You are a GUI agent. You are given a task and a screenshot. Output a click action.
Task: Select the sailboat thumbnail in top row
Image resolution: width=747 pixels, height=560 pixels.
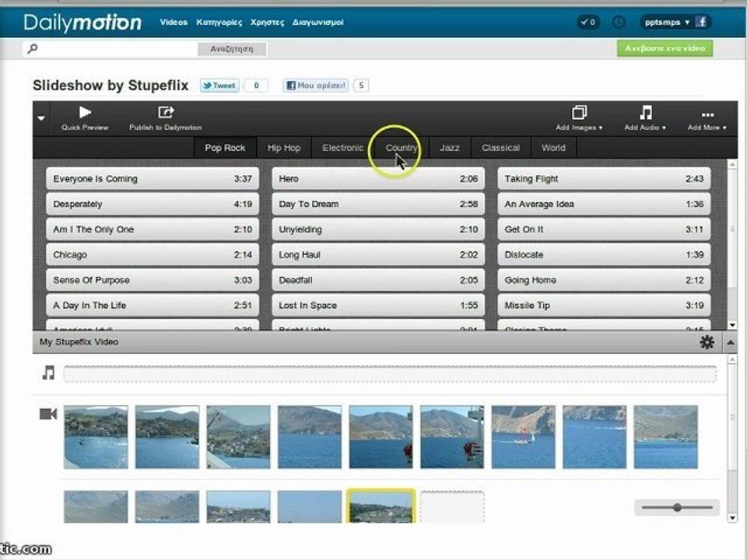(x=523, y=436)
